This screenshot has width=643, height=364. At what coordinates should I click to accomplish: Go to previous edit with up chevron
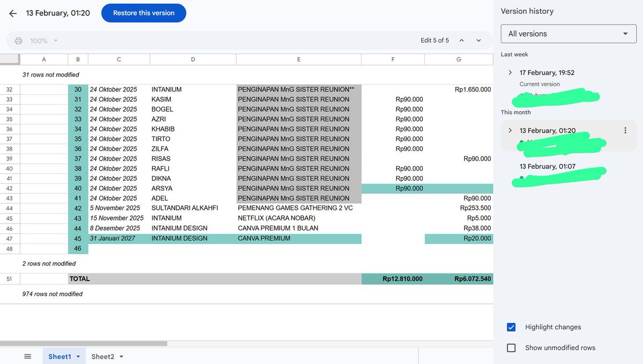tap(461, 41)
